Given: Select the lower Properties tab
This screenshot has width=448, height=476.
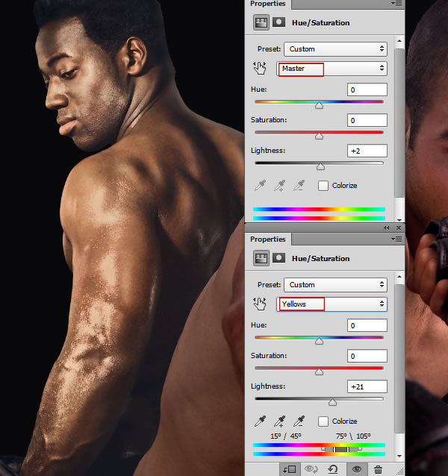Looking at the screenshot, I should [267, 239].
